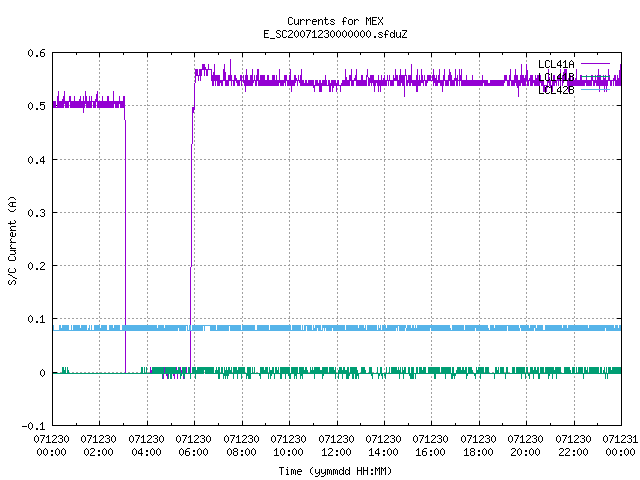Select the subtitle 'E_SC20071230000000.sfduZ'
Viewport: 640px width, 480px height.
[x=335, y=34]
